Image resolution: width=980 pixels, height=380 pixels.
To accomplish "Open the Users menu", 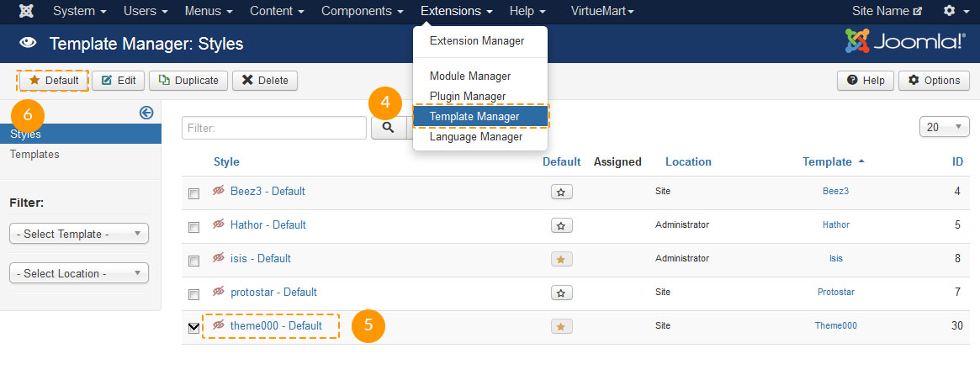I will [146, 11].
